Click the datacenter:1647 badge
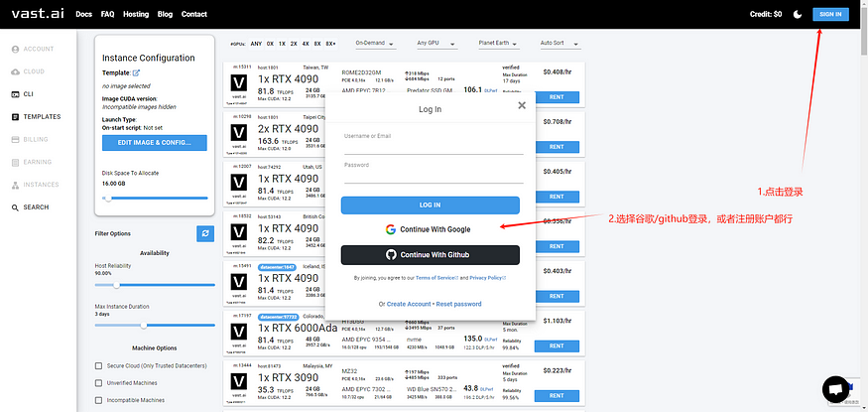 (x=277, y=267)
